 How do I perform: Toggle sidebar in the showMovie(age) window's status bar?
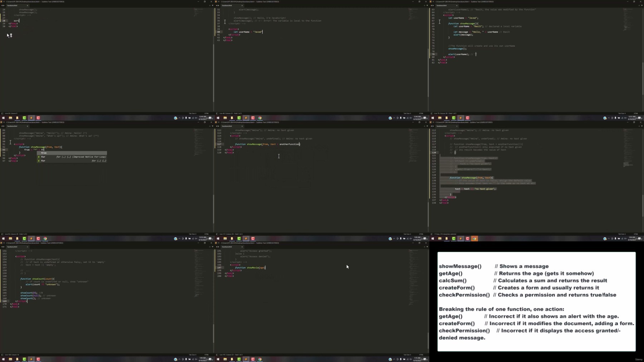[x=217, y=355]
